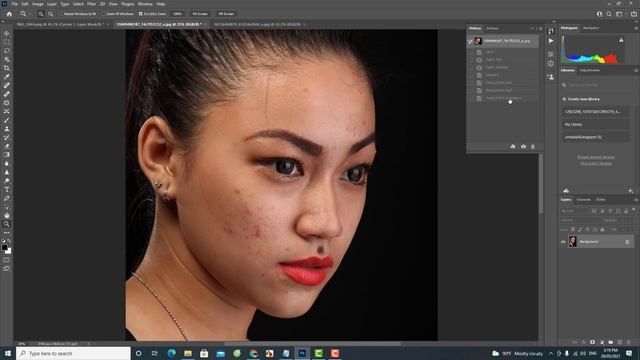Select the Horizontal Type tool
640x360 pixels.
(x=7, y=189)
